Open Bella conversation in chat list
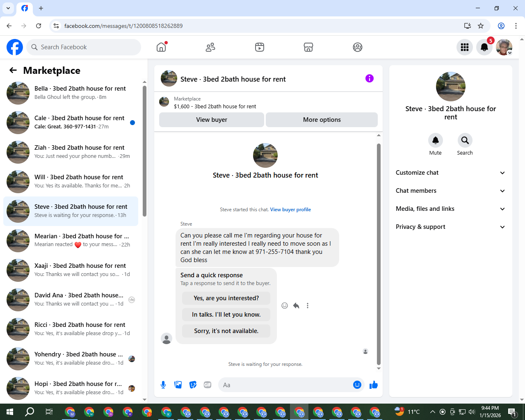The width and height of the screenshot is (525, 420). tap(71, 93)
